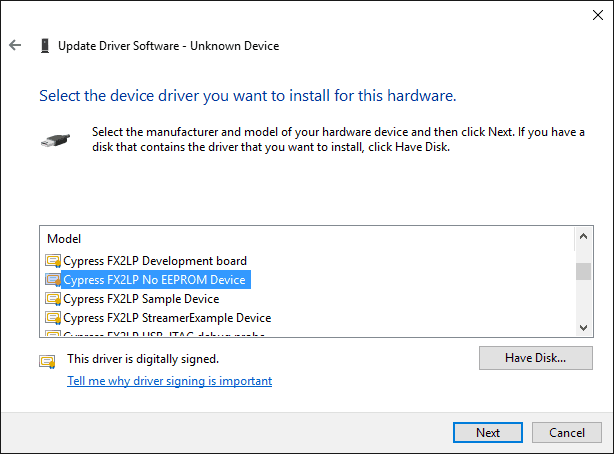The height and width of the screenshot is (454, 614).
Task: Click the certificate icon beside FX2LP Sample Device
Action: [x=53, y=299]
